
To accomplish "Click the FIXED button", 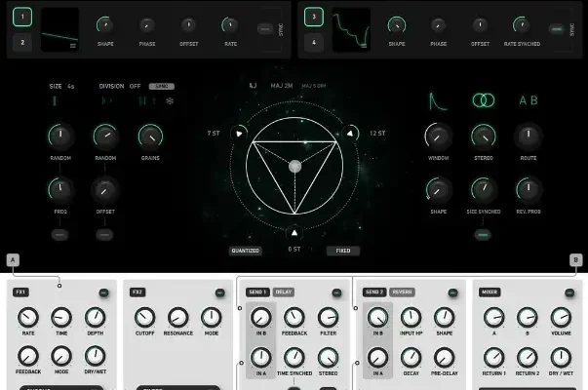I will (342, 251).
